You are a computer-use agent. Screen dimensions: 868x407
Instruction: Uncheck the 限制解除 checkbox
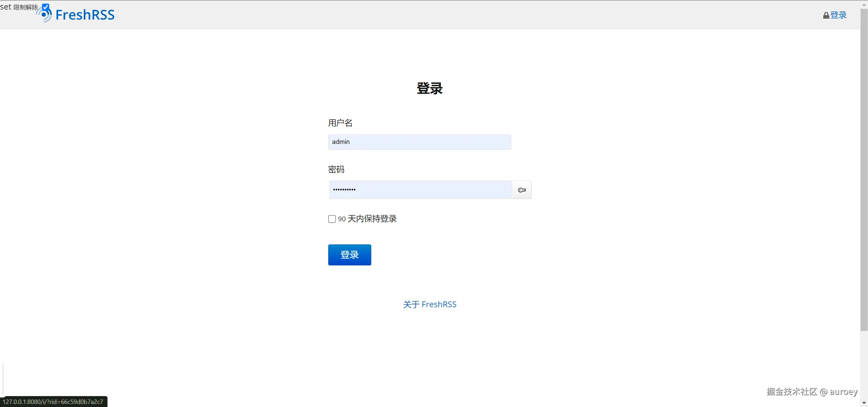tap(46, 7)
